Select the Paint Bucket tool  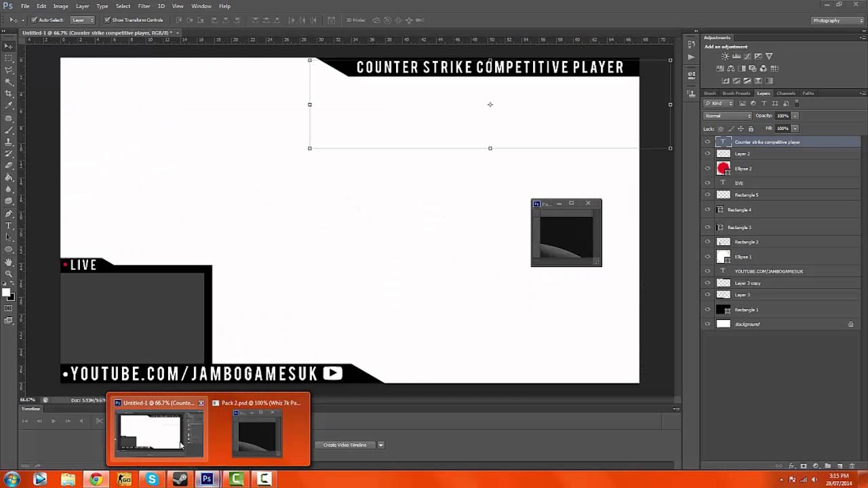pyautogui.click(x=8, y=178)
